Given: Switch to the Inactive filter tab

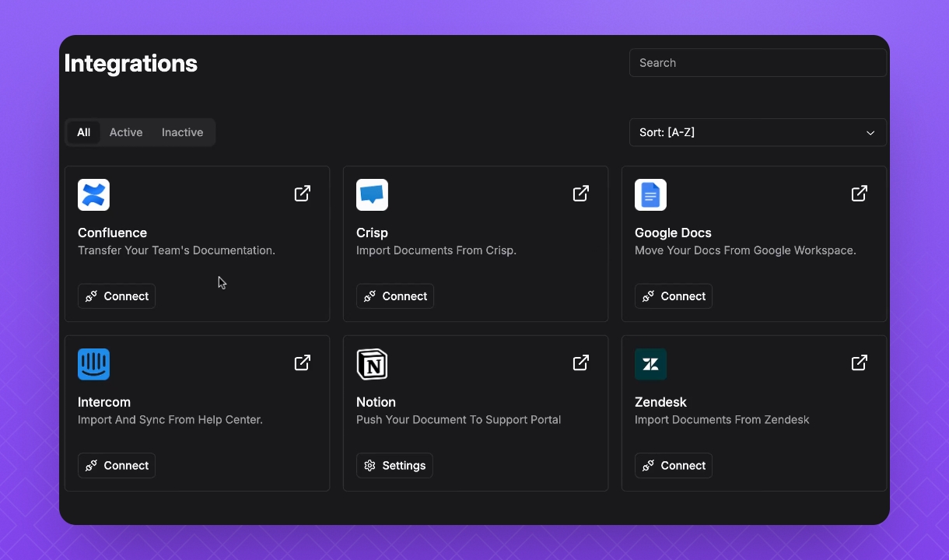Looking at the screenshot, I should pos(182,132).
